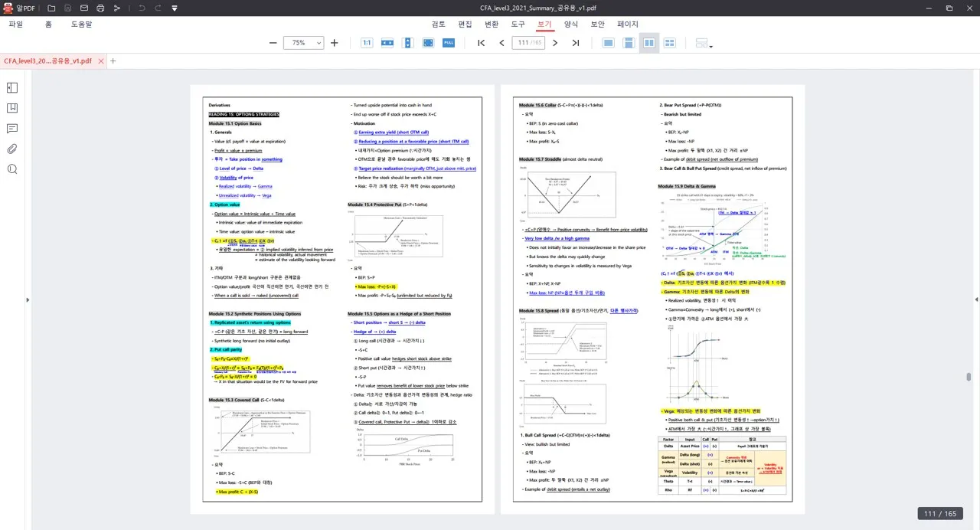Open the split window layout dropdown

pyautogui.click(x=704, y=44)
